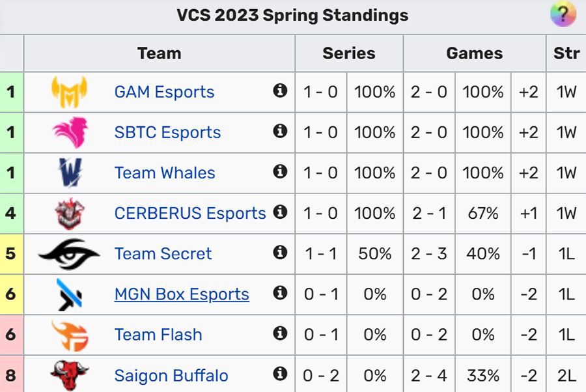The image size is (586, 392).
Task: Open the info icon next to Team Flash
Action: [x=280, y=333]
